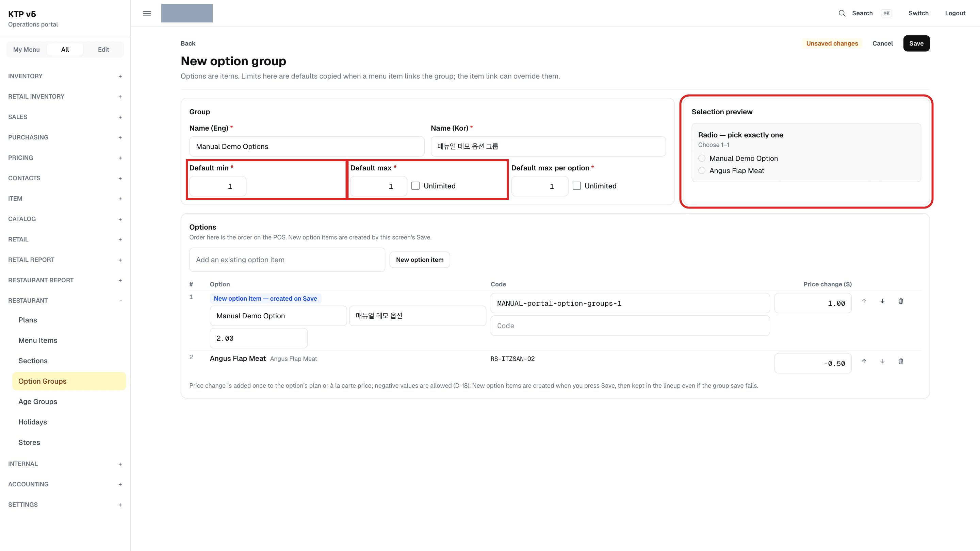Enable Unlimited for Default max per option
Image resolution: width=980 pixels, height=551 pixels.
(577, 186)
